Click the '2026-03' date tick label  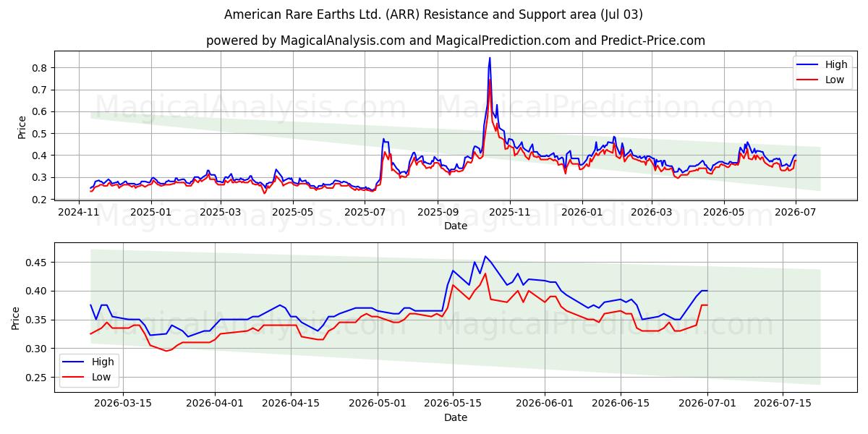[x=651, y=212]
